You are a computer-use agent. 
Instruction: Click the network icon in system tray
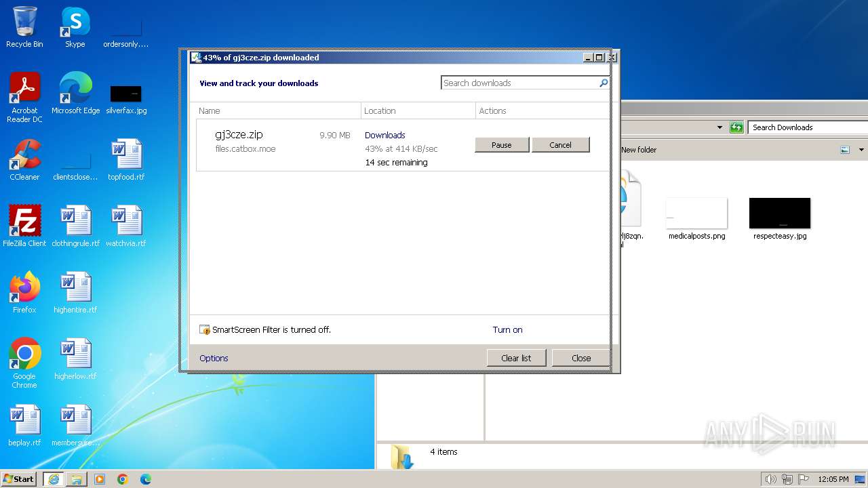point(787,479)
